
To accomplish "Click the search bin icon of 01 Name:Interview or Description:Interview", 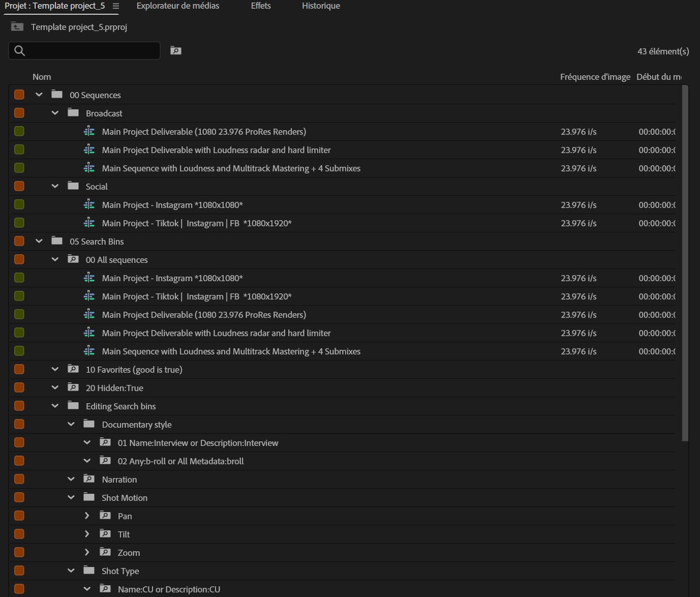I will coord(105,442).
